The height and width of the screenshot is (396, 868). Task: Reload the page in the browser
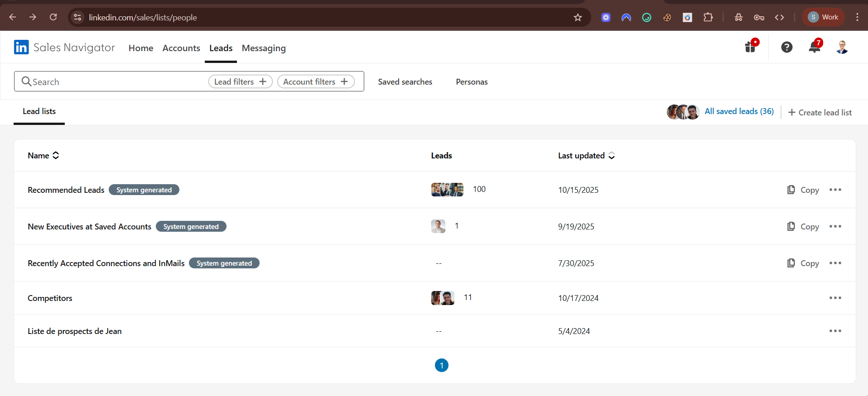tap(53, 17)
